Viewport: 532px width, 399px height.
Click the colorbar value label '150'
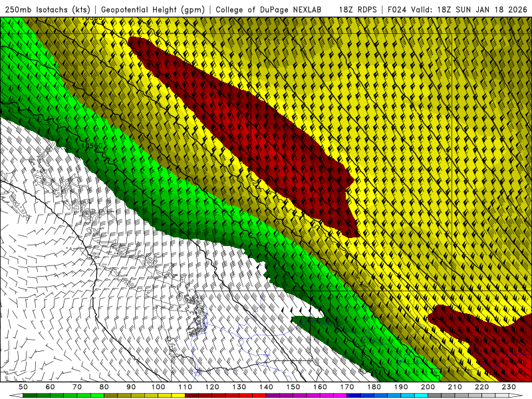(293, 387)
